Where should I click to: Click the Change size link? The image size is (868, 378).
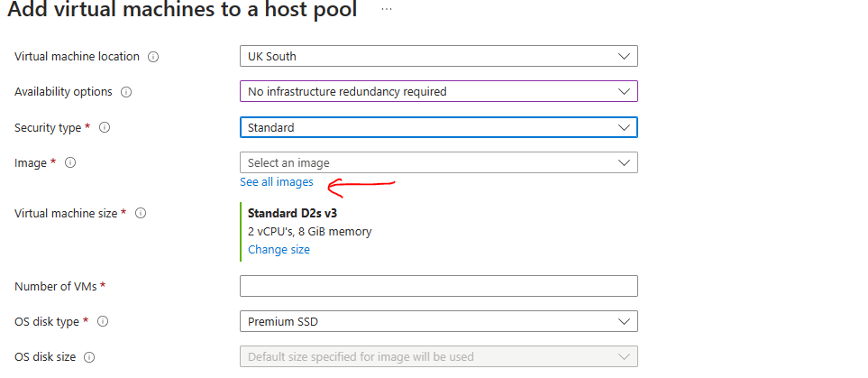pyautogui.click(x=279, y=250)
